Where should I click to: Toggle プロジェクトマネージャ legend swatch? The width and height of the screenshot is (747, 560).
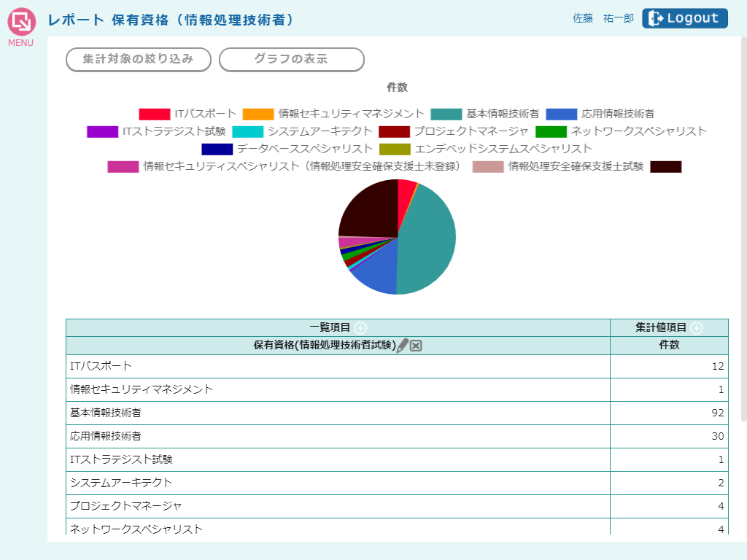(394, 131)
